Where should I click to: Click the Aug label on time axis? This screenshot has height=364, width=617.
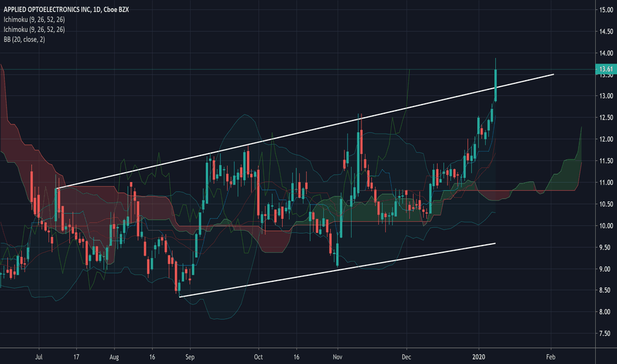pos(114,357)
